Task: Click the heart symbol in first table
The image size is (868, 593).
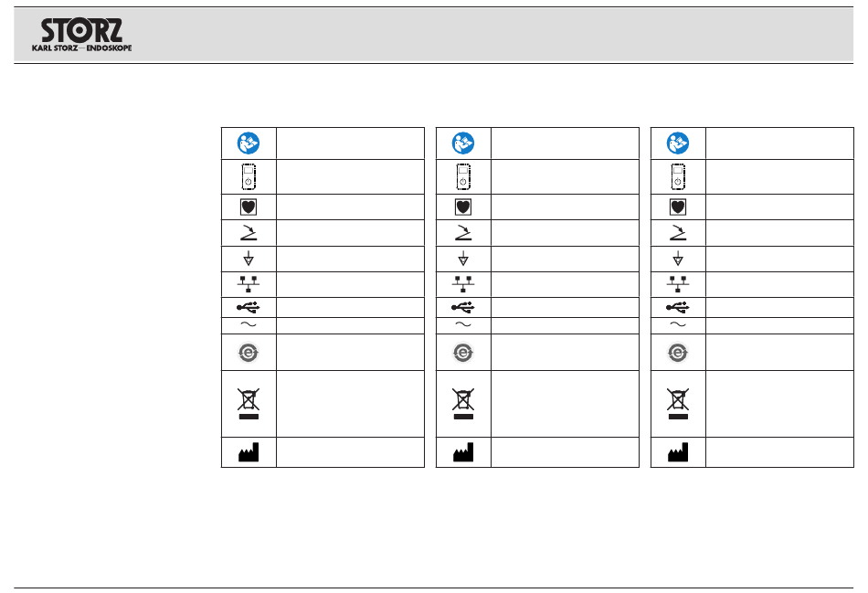Action: coord(249,207)
